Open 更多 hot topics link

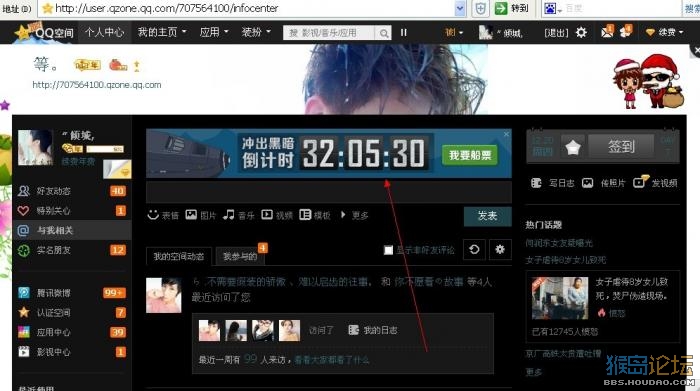[x=533, y=371]
